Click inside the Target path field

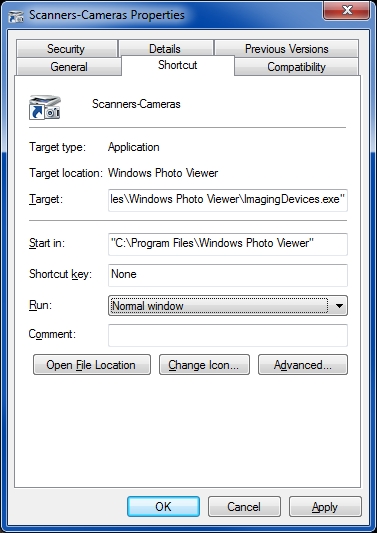(228, 200)
